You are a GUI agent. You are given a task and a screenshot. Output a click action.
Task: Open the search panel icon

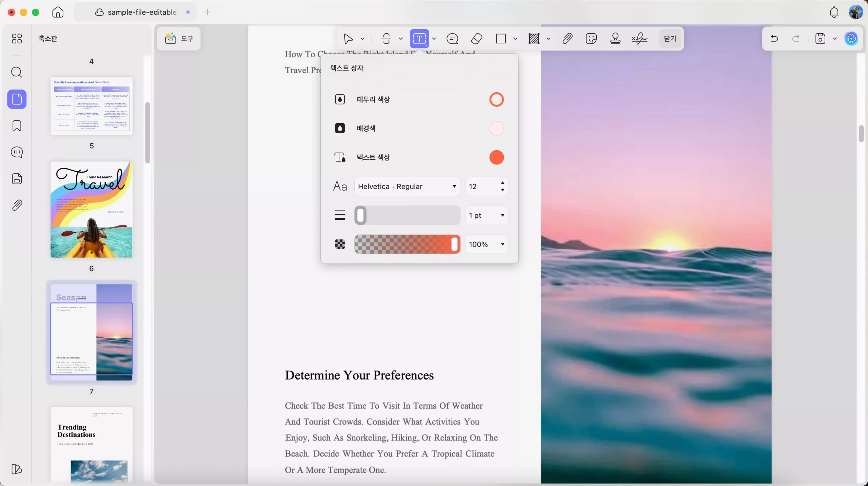[x=17, y=72]
